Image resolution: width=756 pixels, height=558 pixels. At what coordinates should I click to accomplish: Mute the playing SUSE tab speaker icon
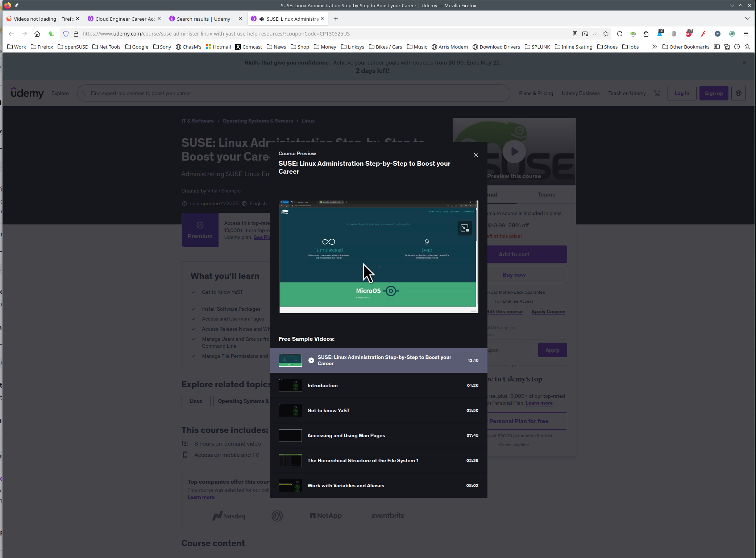[x=261, y=19]
